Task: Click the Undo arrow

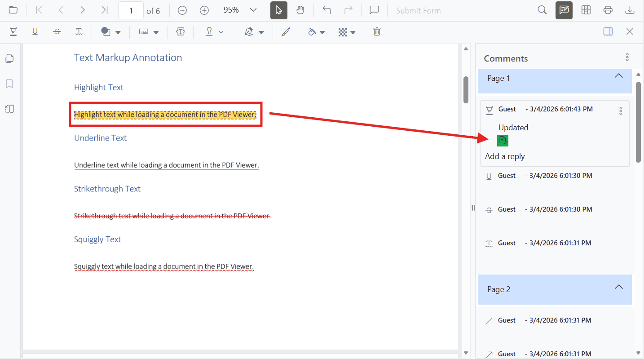Action: coord(326,10)
